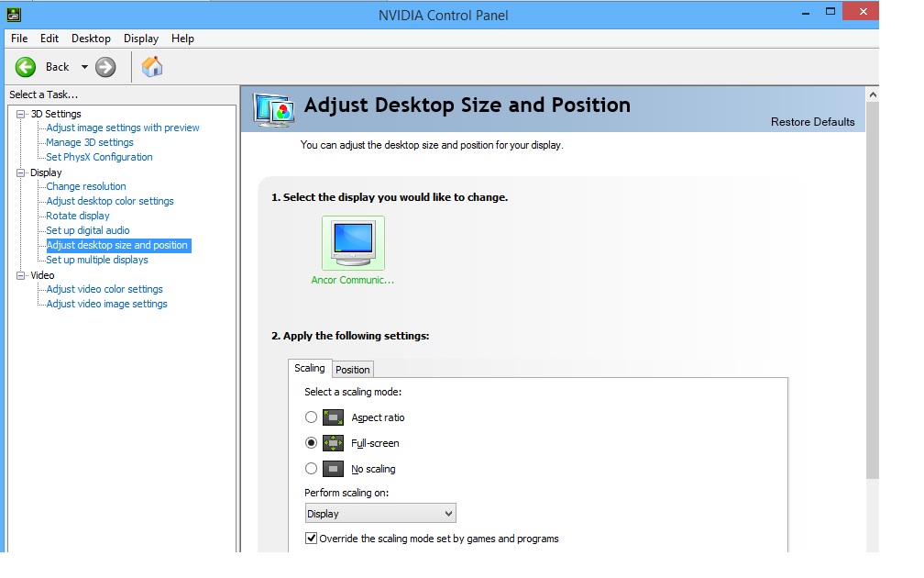The height and width of the screenshot is (578, 924).
Task: Open the Edit menu
Action: click(x=49, y=39)
